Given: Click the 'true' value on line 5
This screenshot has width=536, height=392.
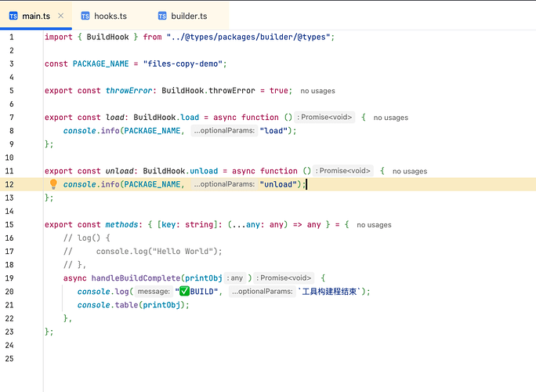Looking at the screenshot, I should coord(279,91).
